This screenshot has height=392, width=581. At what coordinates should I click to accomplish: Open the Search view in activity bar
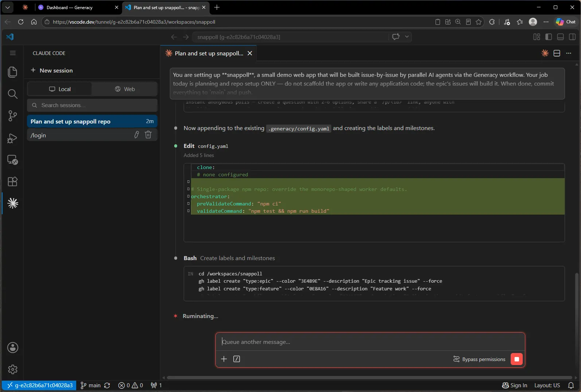click(12, 94)
